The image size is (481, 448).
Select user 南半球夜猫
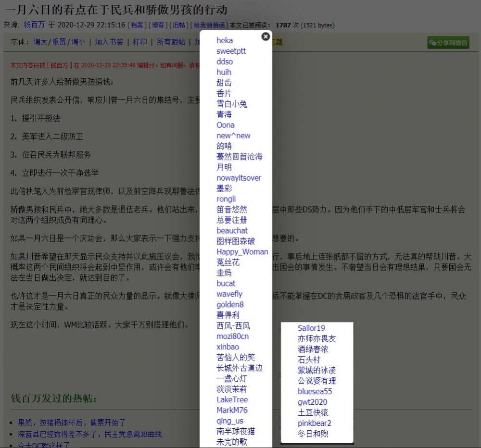coord(236,431)
